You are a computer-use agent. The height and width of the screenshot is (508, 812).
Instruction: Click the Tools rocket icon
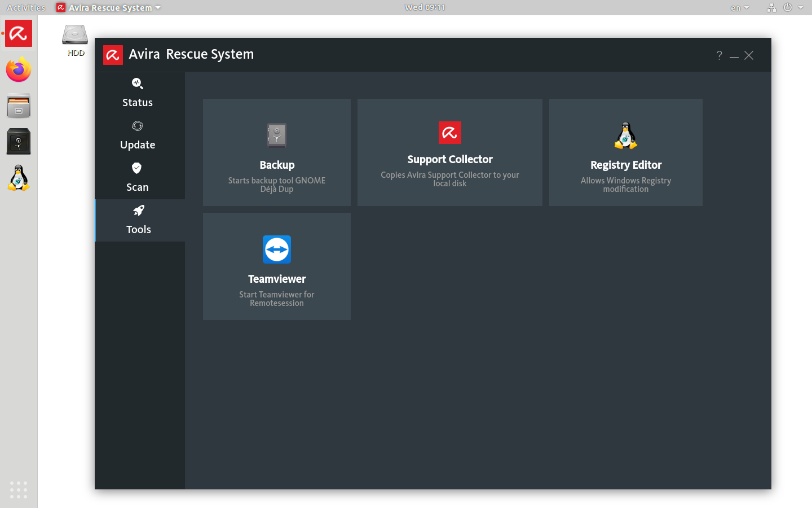point(139,211)
